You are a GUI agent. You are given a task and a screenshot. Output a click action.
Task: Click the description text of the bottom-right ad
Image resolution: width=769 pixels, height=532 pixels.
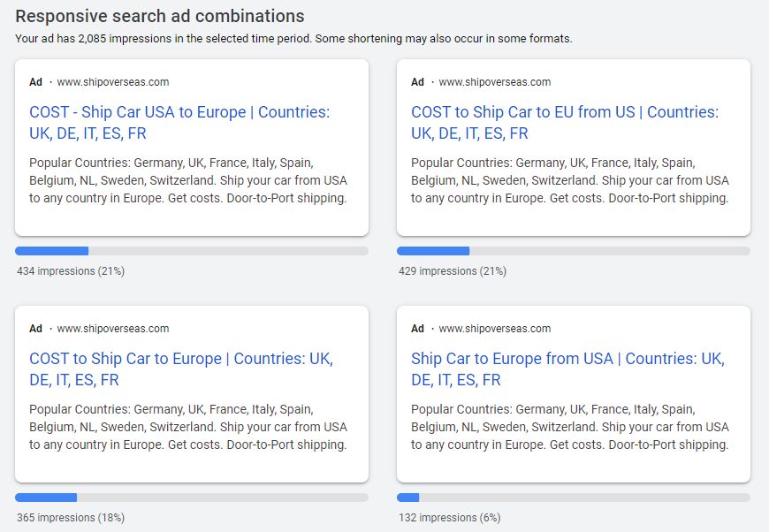pyautogui.click(x=570, y=427)
